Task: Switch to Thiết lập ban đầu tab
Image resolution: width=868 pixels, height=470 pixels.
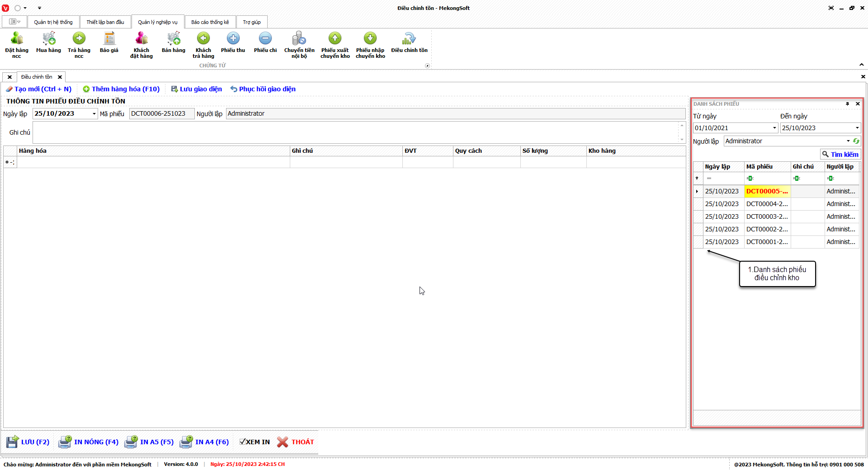Action: [x=105, y=22]
